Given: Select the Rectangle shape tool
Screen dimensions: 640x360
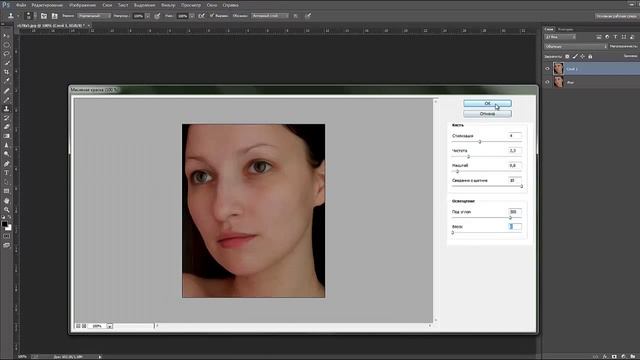Looking at the screenshot, I should [7, 191].
